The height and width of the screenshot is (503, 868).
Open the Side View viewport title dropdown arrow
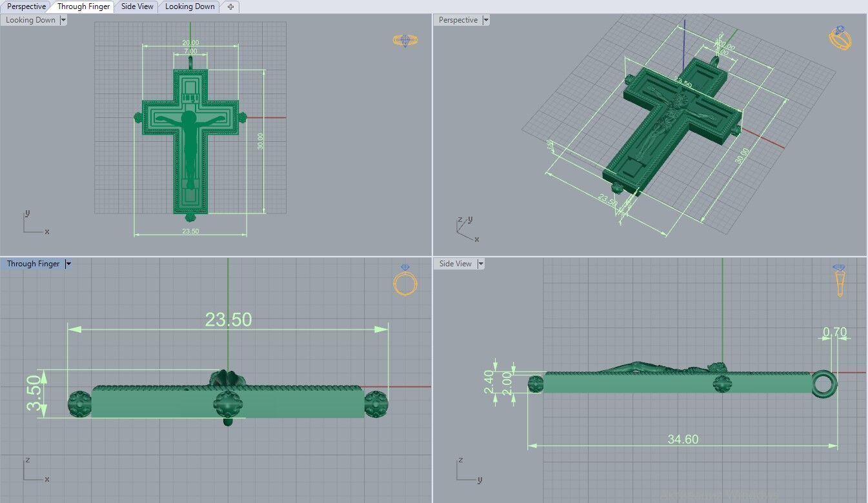pyautogui.click(x=481, y=264)
